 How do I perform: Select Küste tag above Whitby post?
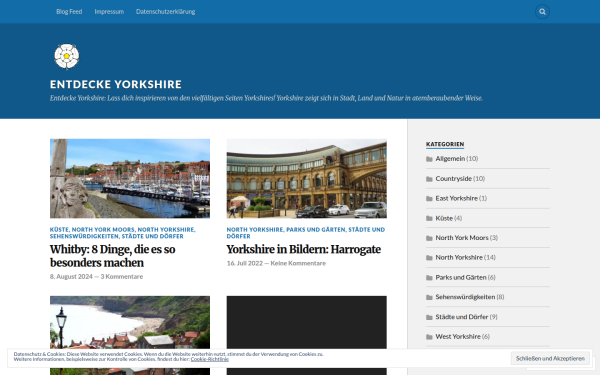pos(59,230)
